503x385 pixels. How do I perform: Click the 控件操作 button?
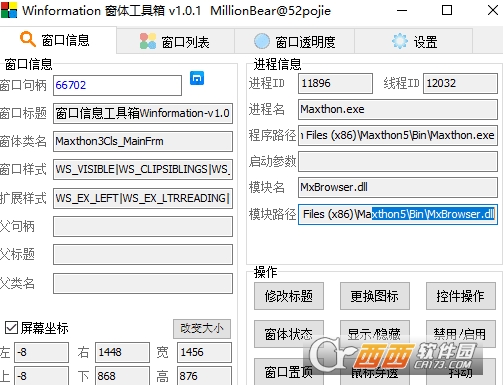[461, 296]
